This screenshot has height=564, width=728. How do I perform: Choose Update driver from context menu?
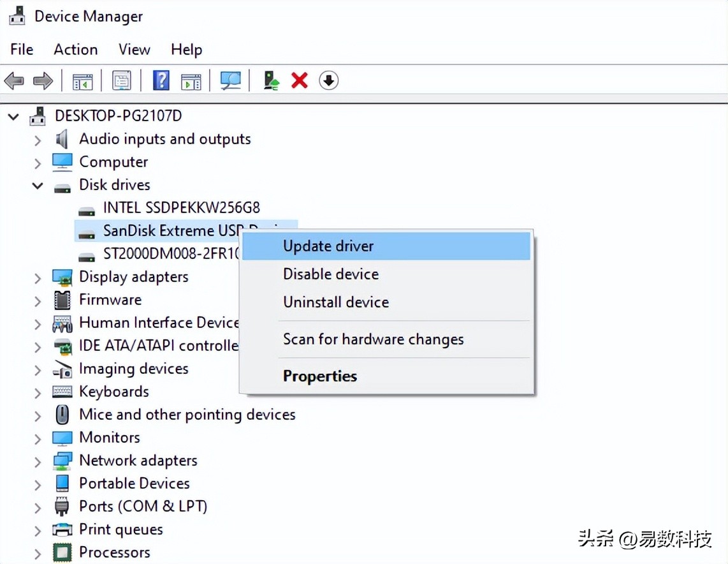pyautogui.click(x=386, y=246)
